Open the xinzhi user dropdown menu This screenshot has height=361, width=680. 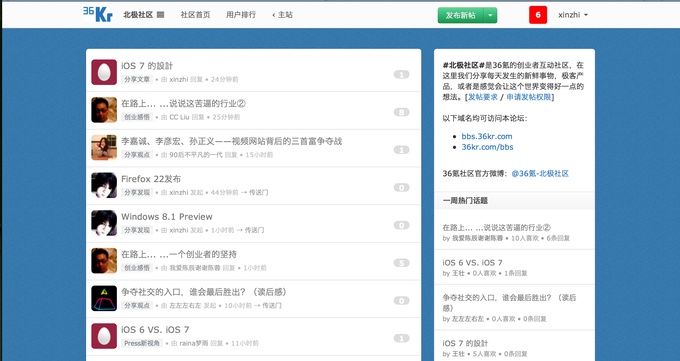coord(573,15)
